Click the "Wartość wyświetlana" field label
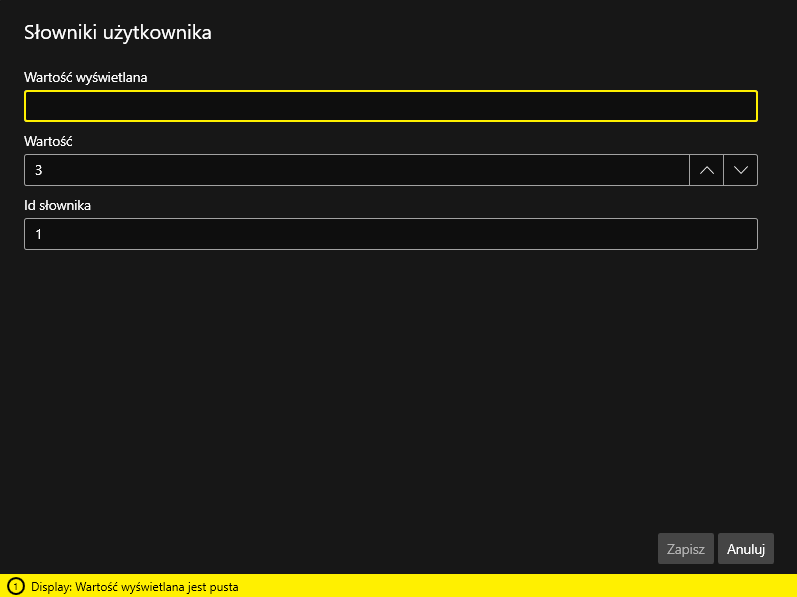Image resolution: width=797 pixels, height=597 pixels. click(x=86, y=77)
